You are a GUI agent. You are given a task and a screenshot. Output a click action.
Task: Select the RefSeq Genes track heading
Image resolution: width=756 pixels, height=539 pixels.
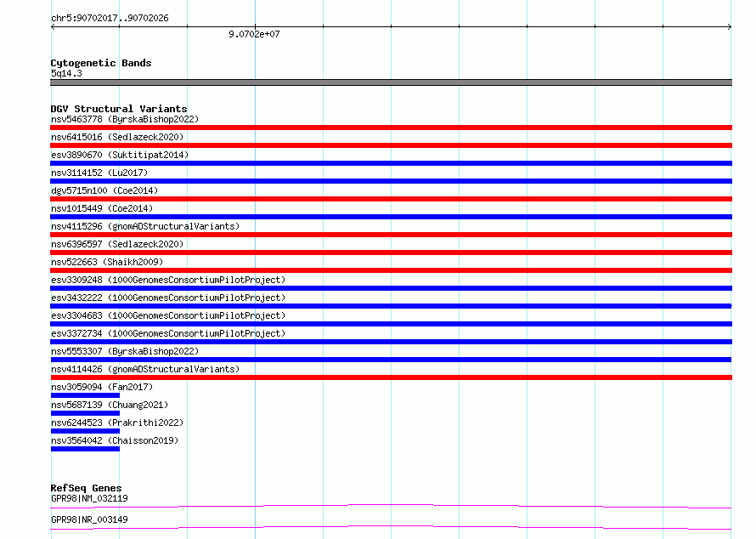[x=86, y=488]
